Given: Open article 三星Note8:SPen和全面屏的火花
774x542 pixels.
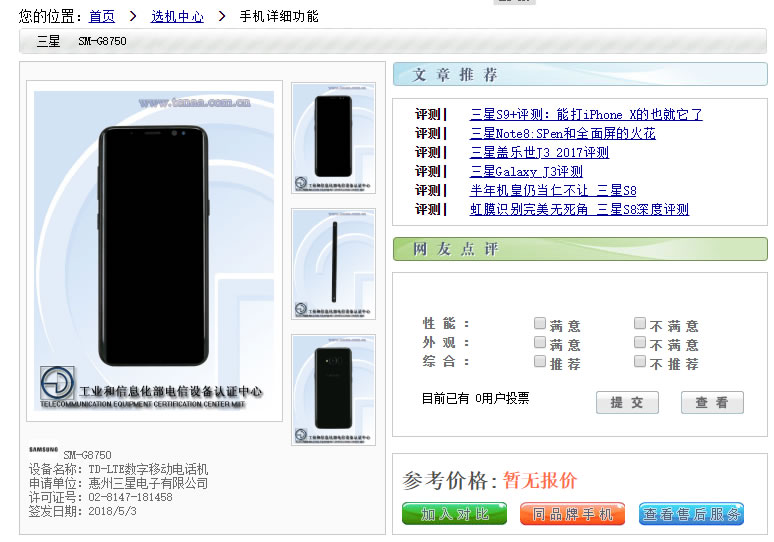Looking at the screenshot, I should coord(563,133).
